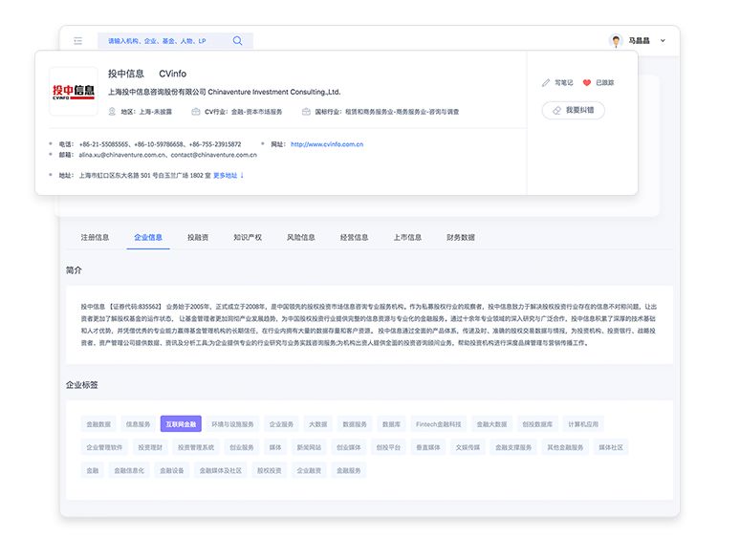This screenshot has height=560, width=740.
Task: Click the eraser icon in 我要纠错
Action: 556,111
